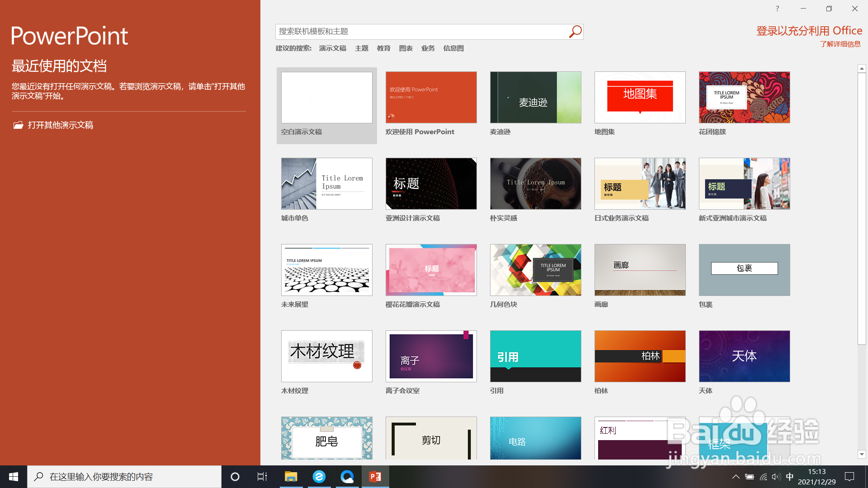This screenshot has width=868, height=488.
Task: Click the PowerPoint taskbar icon
Action: [375, 477]
